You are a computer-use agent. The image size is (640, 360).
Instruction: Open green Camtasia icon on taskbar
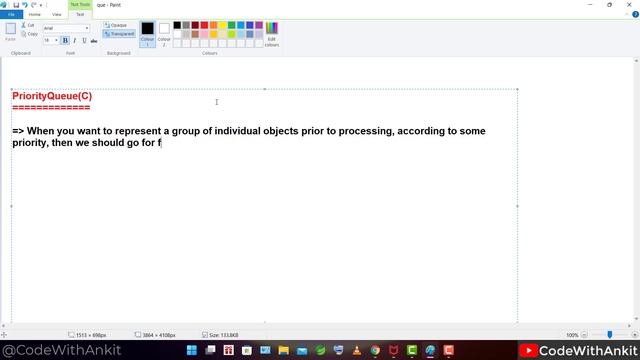click(x=412, y=350)
